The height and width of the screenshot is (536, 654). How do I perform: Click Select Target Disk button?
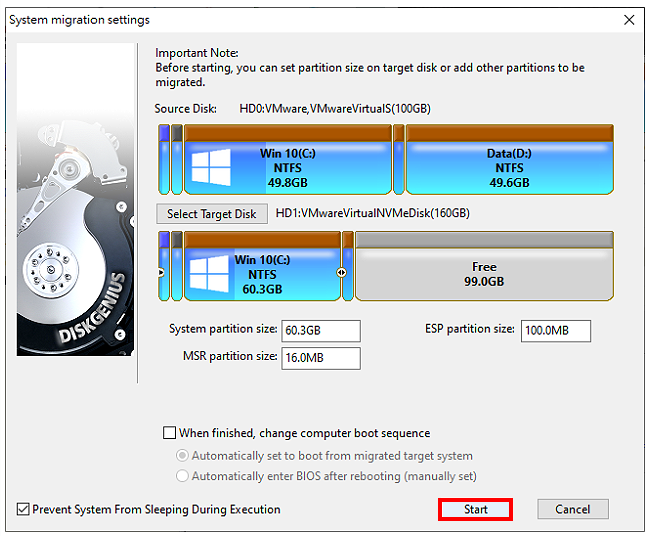tap(211, 214)
